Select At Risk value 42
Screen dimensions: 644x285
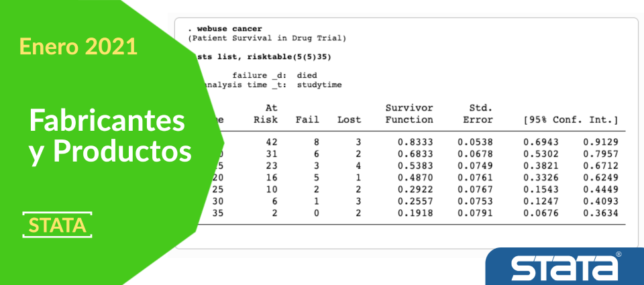(x=272, y=142)
